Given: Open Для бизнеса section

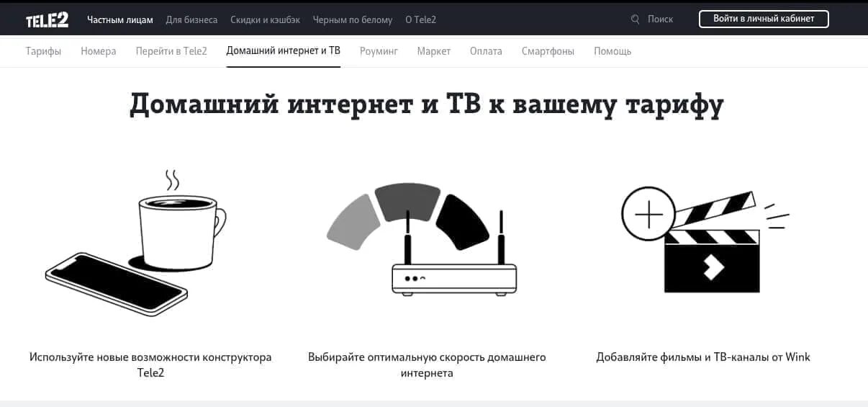Looking at the screenshot, I should coord(191,19).
